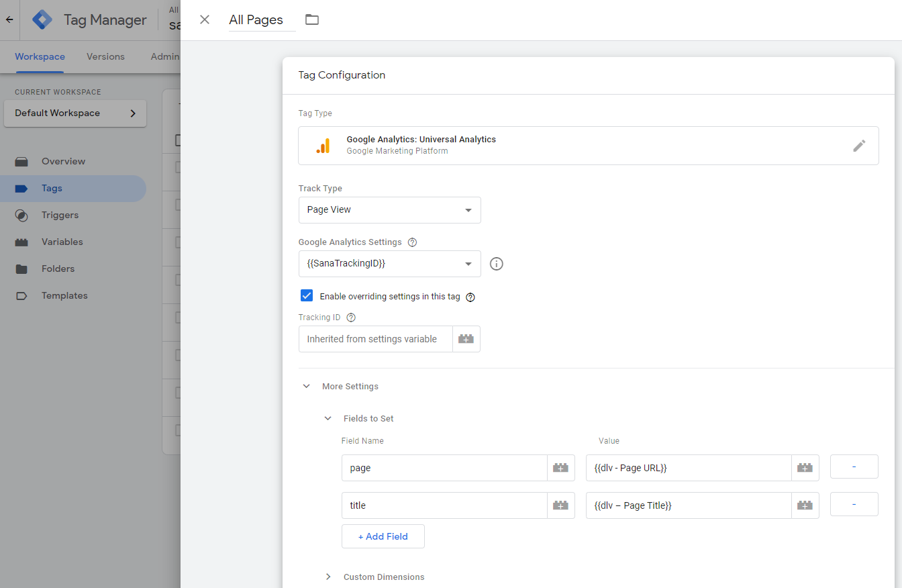This screenshot has height=588, width=902.
Task: Insert variable for title field name
Action: point(561,505)
